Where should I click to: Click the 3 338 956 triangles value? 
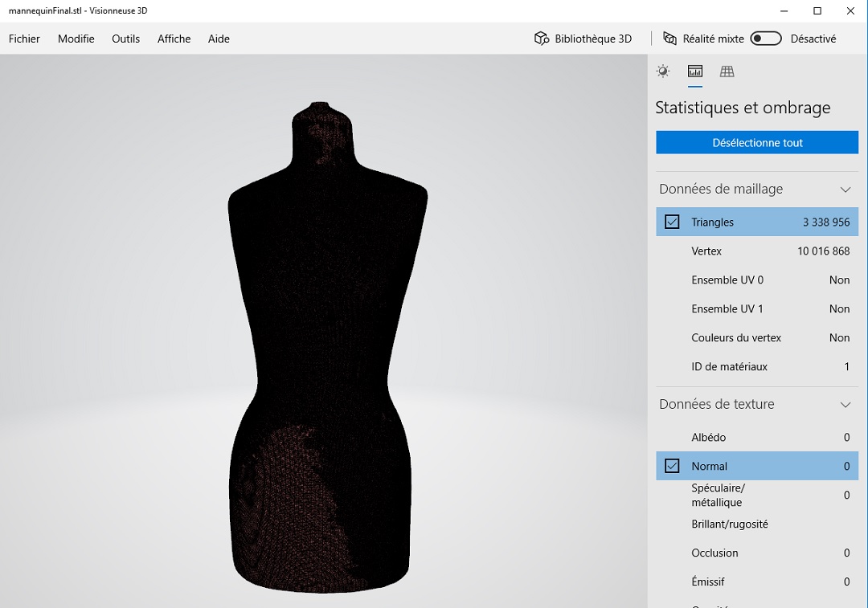coord(826,222)
